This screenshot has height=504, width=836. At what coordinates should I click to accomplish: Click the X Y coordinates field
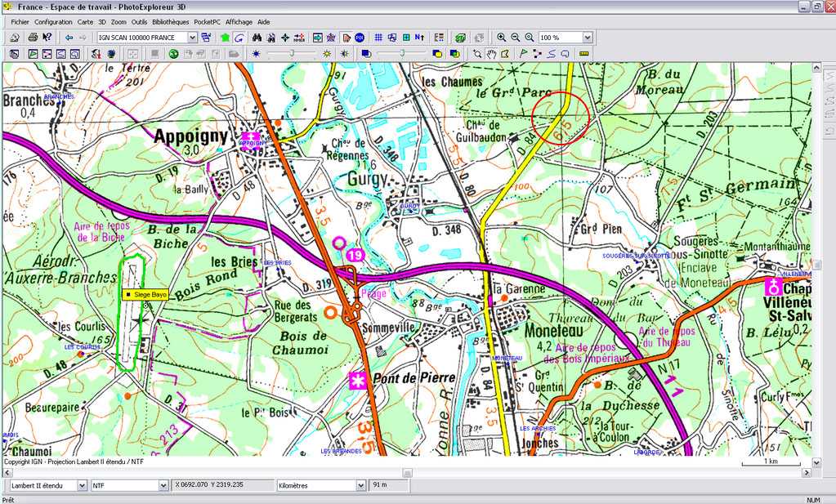click(x=223, y=485)
